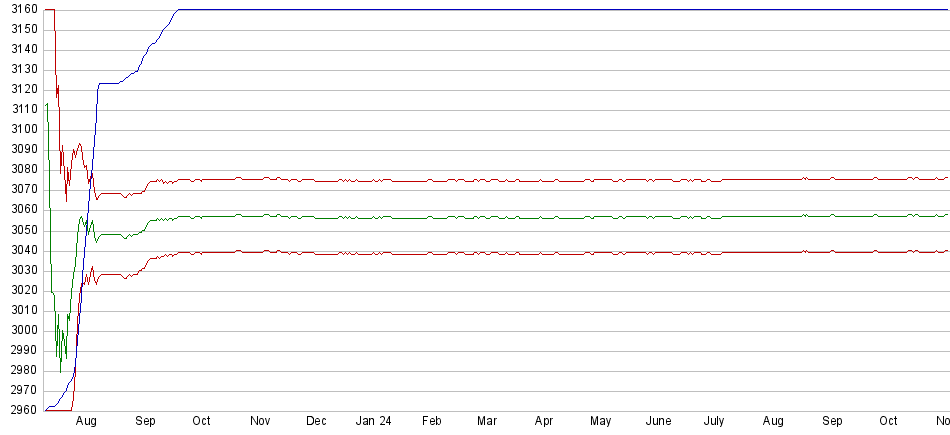The image size is (950, 435).
Task: Click the Nov label on the time axis
Action: point(260,423)
